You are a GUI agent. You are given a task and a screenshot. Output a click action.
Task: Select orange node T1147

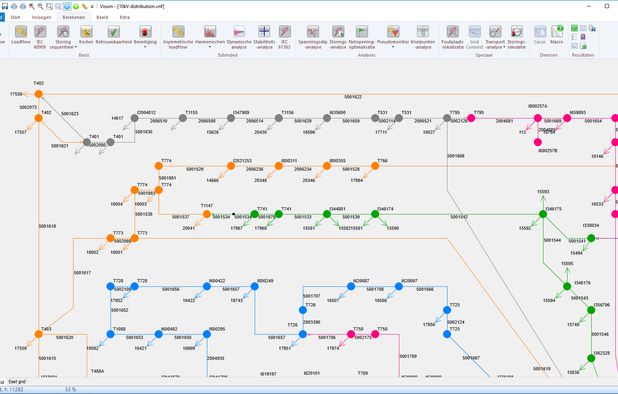[207, 214]
